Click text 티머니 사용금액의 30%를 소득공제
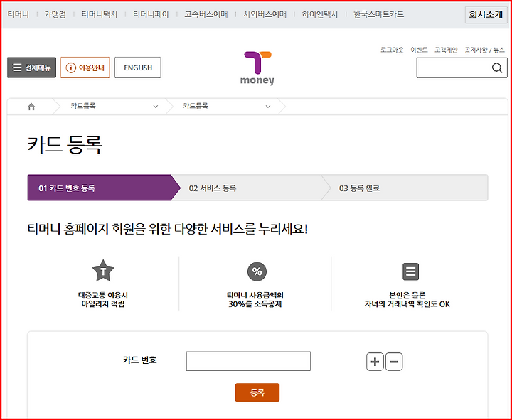This screenshot has height=420, width=512. [x=255, y=300]
